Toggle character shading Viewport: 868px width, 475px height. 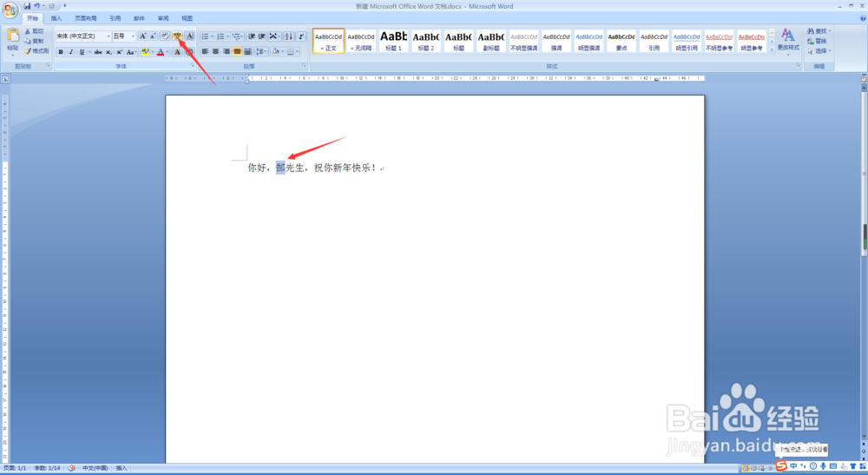point(177,51)
